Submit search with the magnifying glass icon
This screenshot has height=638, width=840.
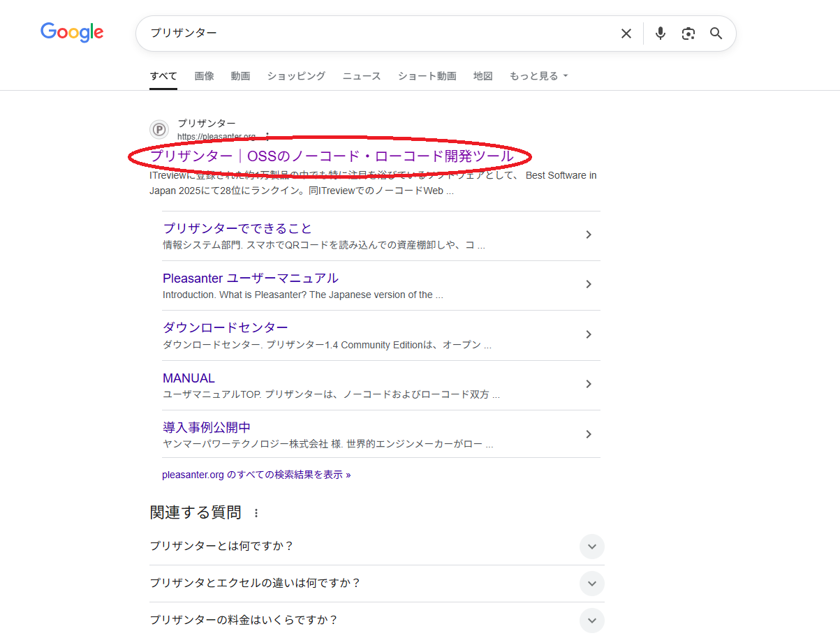pos(716,34)
